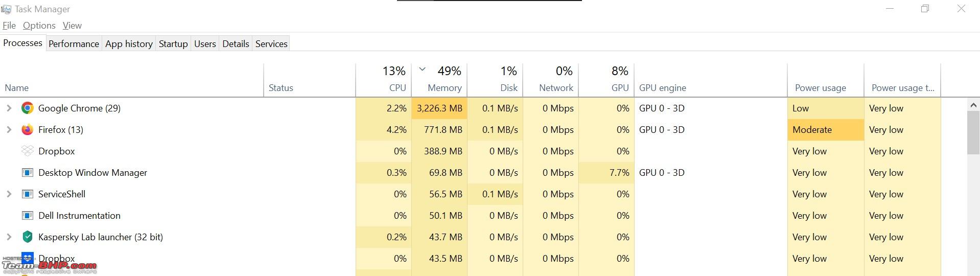Viewport: 980px width, 276px height.
Task: Switch to the Startup tab
Action: pyautogui.click(x=173, y=43)
